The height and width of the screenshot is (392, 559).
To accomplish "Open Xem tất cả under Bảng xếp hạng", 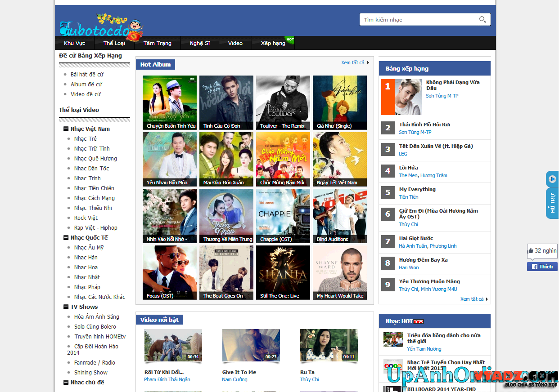I will (x=474, y=299).
